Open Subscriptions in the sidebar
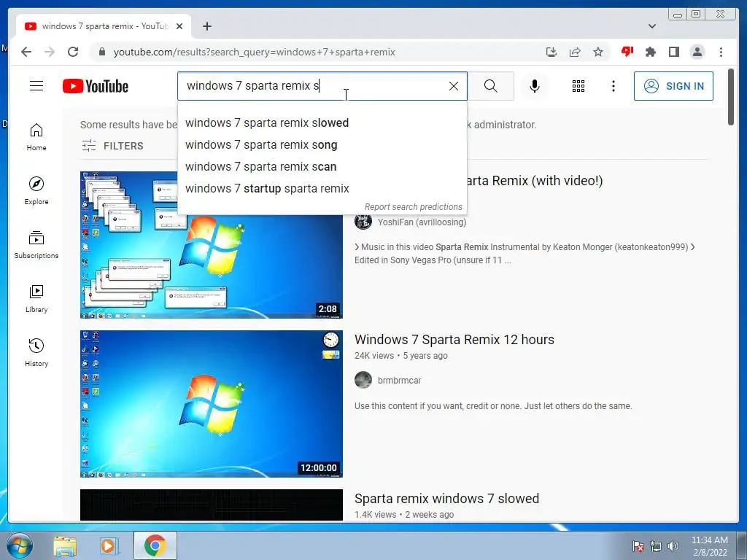The image size is (747, 560). pos(36,245)
